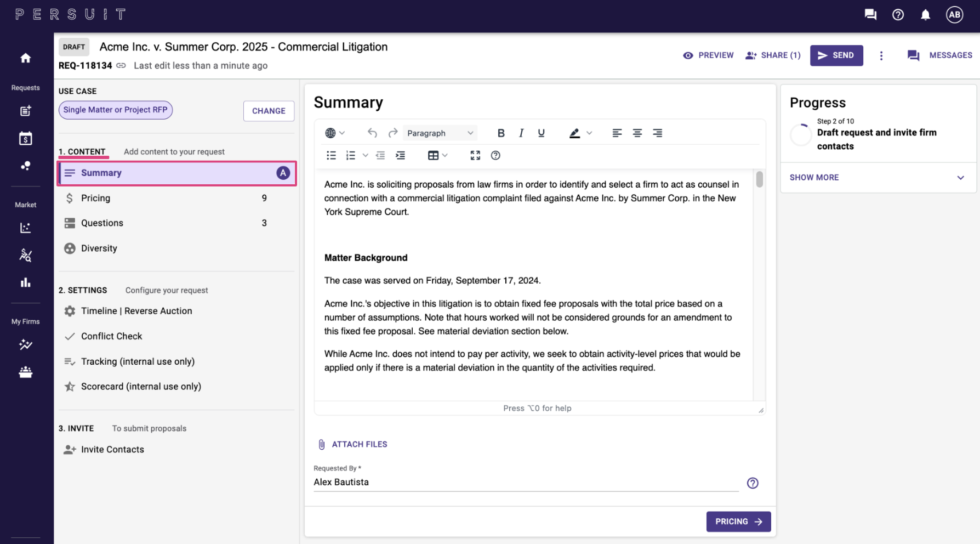The image size is (980, 544).
Task: Toggle bold formatting
Action: [x=500, y=133]
